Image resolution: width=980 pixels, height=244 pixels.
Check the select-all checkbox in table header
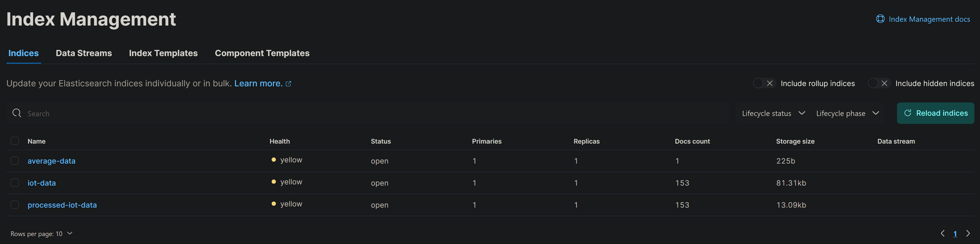15,141
